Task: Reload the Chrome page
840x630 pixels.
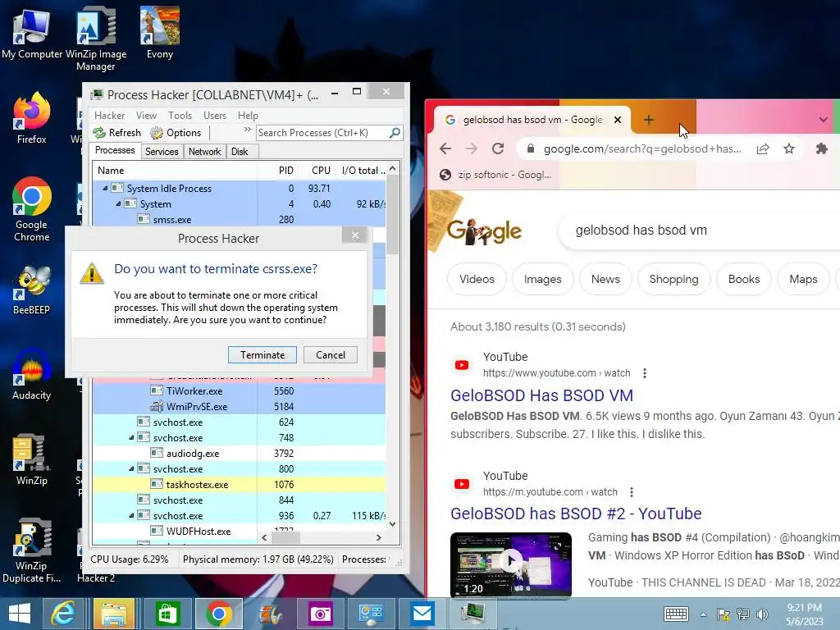Action: pyautogui.click(x=498, y=148)
